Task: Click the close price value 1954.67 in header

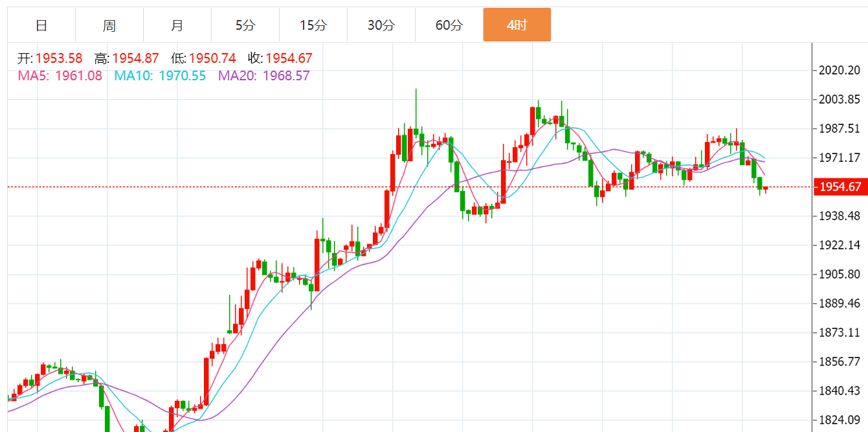Action: point(289,58)
